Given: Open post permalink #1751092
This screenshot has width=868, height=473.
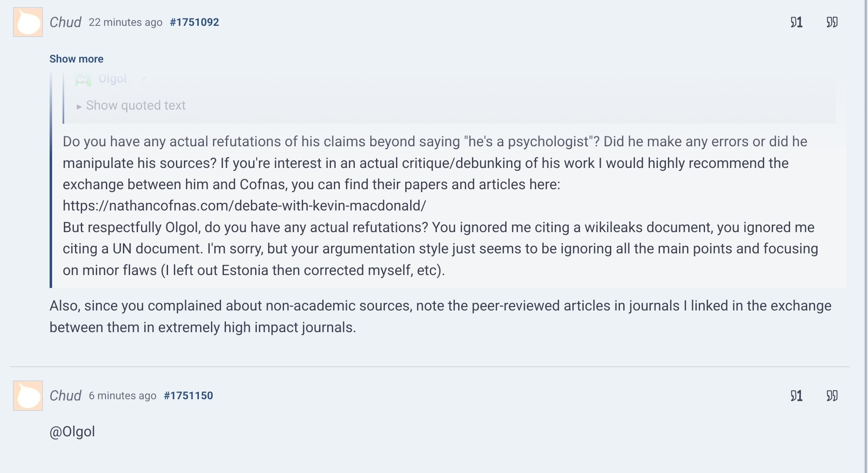Looking at the screenshot, I should 194,22.
